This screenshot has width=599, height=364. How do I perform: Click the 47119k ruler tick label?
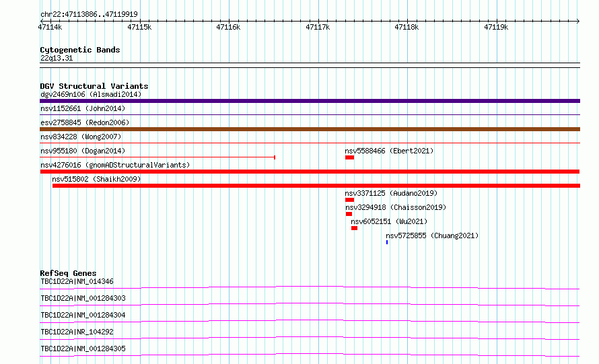(x=496, y=27)
